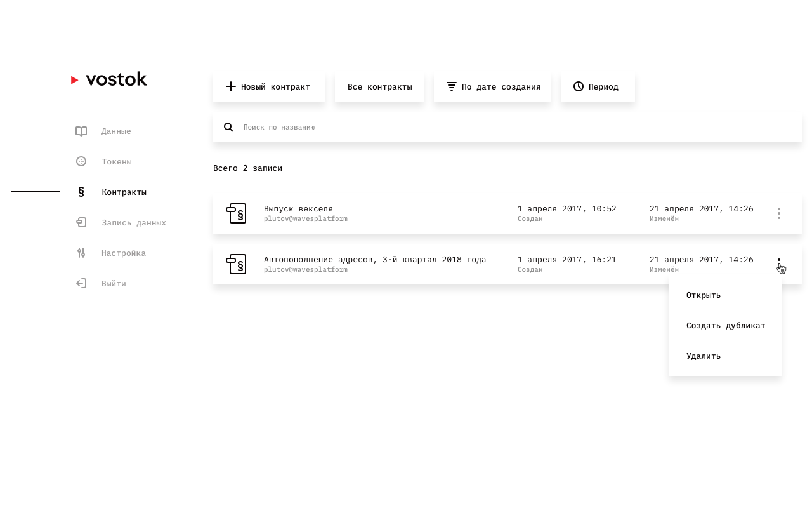Click the plus icon for new contract
The image size is (812, 508).
[x=231, y=86]
